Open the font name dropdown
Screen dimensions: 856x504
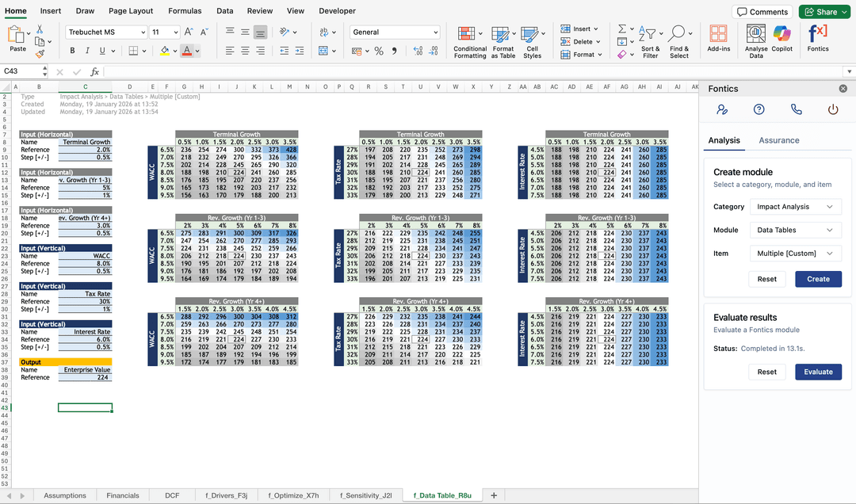pos(143,32)
